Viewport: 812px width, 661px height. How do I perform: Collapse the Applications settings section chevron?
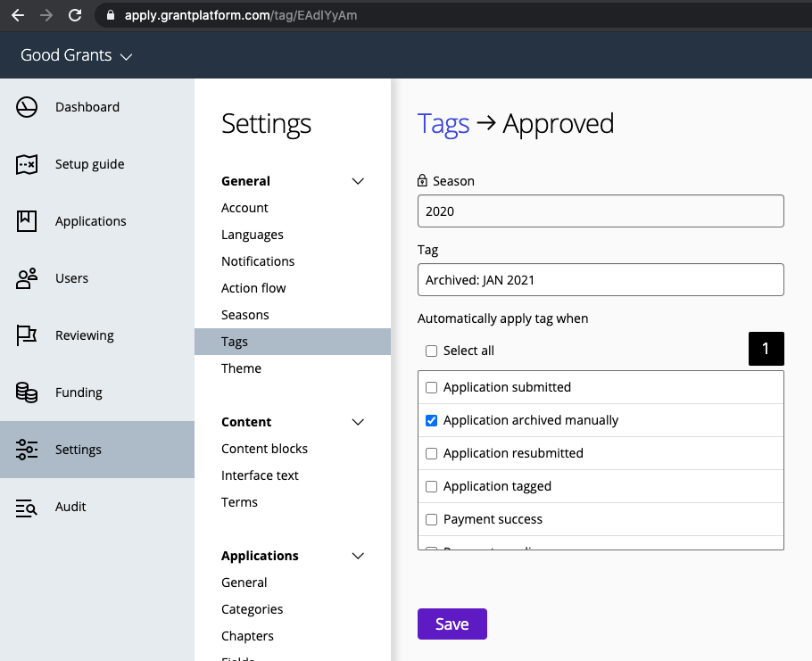358,556
